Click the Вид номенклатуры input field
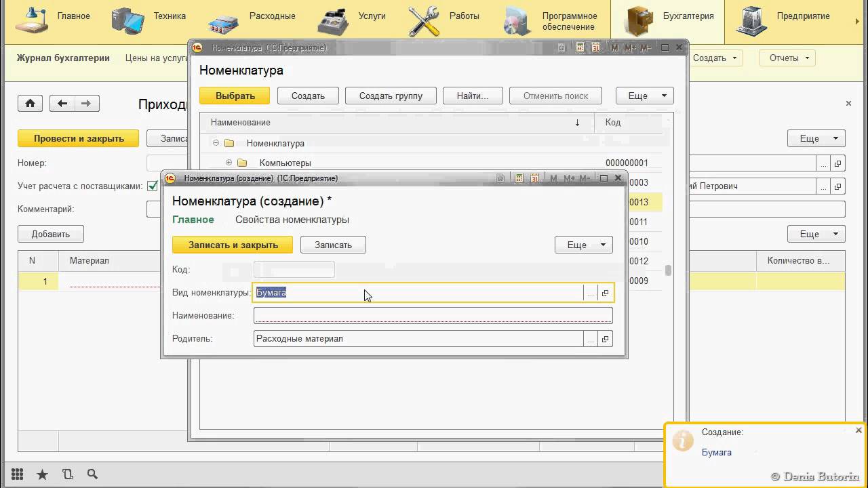The image size is (868, 488). (418, 293)
